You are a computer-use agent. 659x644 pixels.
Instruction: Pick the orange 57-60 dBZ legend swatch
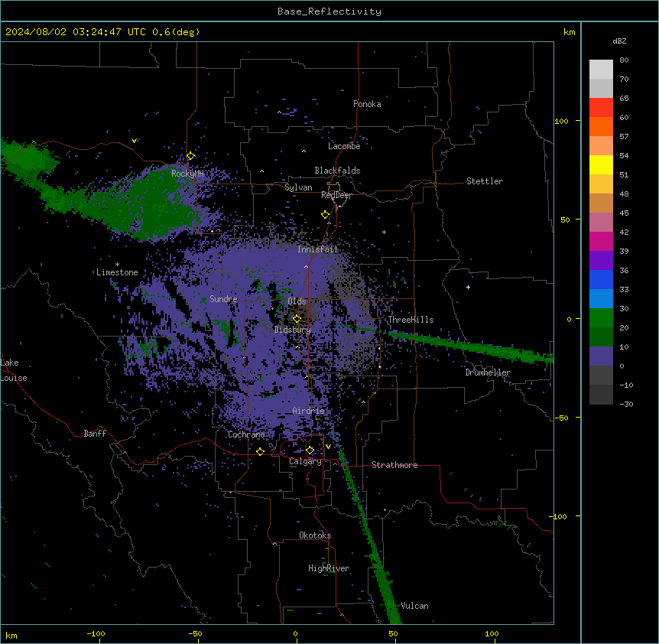pyautogui.click(x=601, y=126)
